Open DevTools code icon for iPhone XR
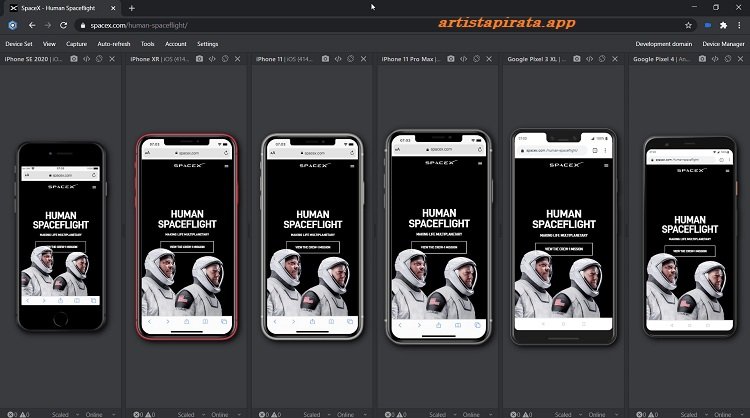This screenshot has height=418, width=750. 212,59
